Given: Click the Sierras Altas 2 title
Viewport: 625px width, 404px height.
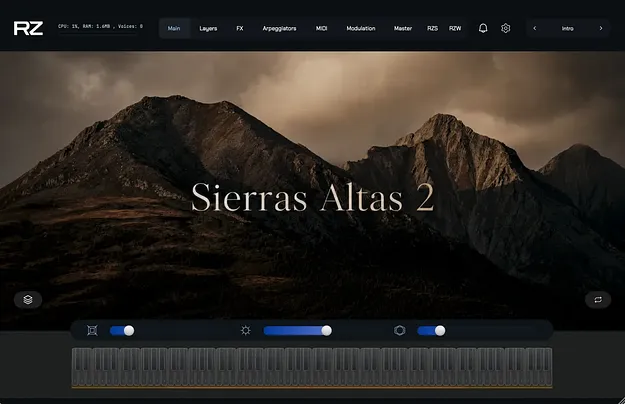Looking at the screenshot, I should (312, 197).
